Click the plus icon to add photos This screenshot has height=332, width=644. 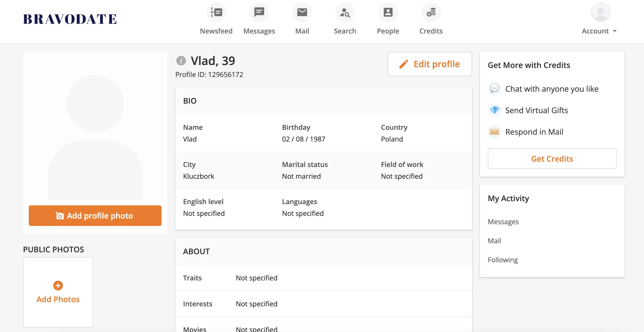tap(58, 286)
